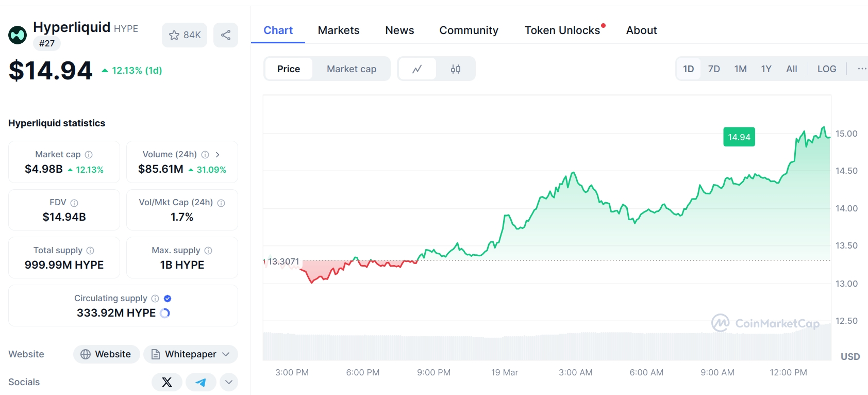Select line chart view icon
868x395 pixels.
417,69
